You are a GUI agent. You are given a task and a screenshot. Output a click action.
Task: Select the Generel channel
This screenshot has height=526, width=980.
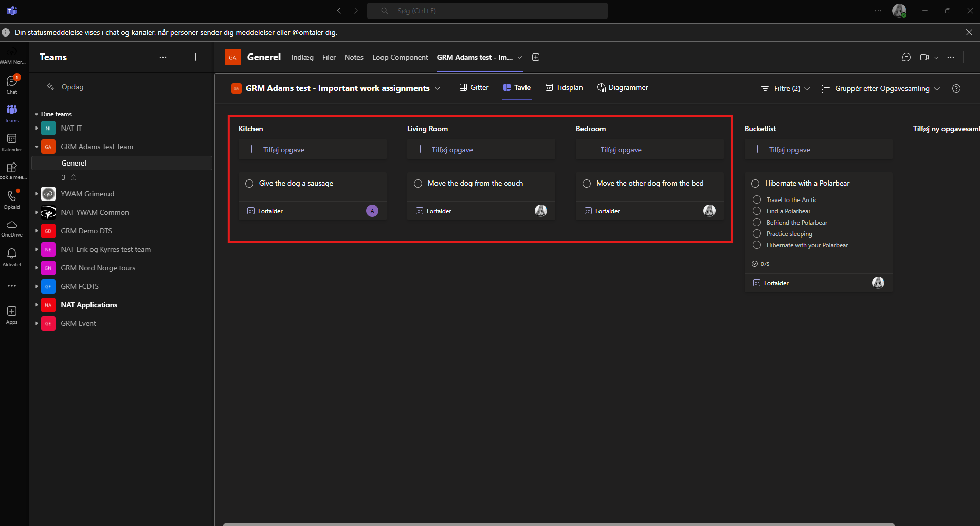click(x=122, y=163)
